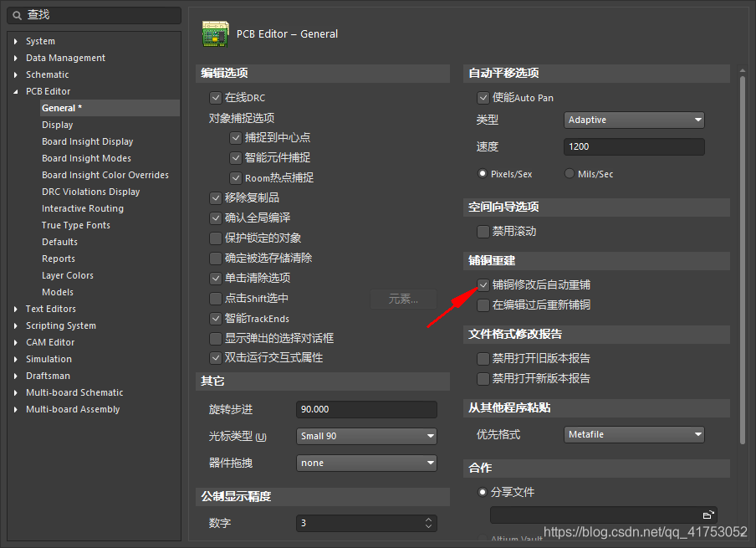Toggle the 在线DRC checkbox
This screenshot has height=548, width=756.
pos(216,98)
